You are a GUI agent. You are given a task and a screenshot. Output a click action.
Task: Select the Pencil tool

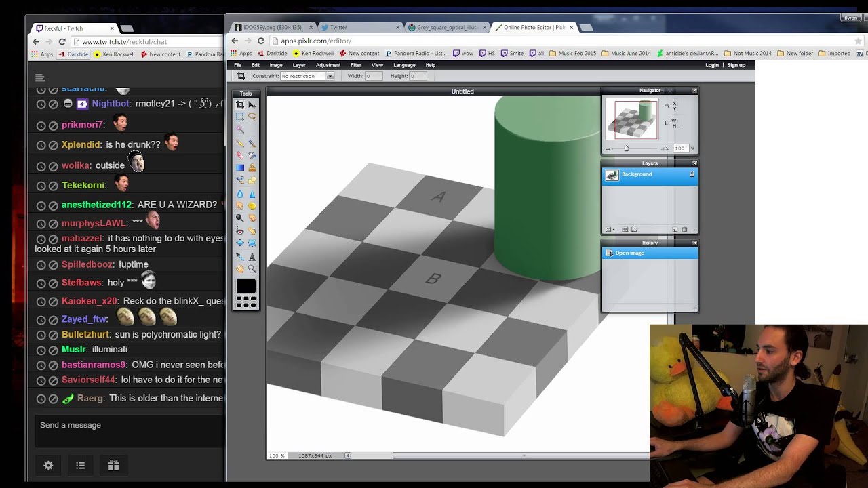[x=240, y=143]
